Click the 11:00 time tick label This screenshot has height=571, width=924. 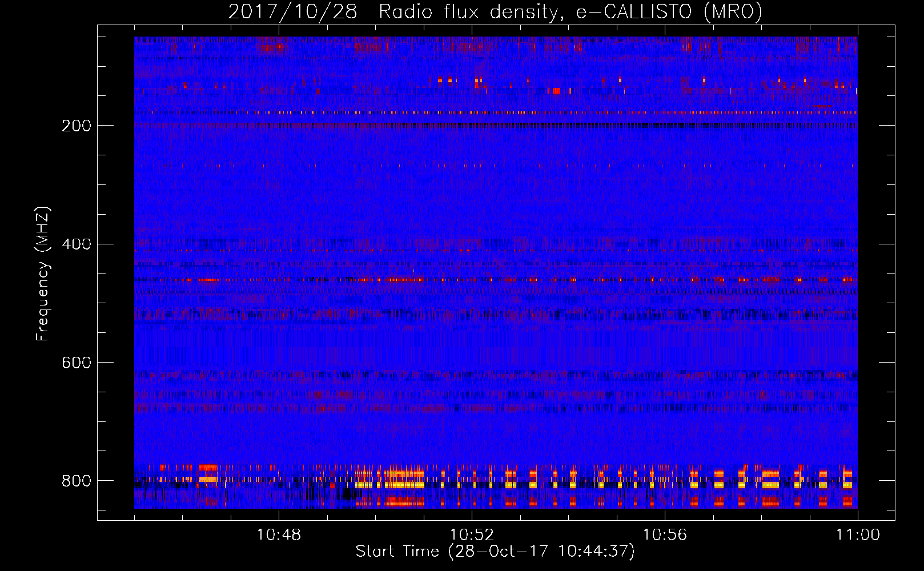click(858, 535)
